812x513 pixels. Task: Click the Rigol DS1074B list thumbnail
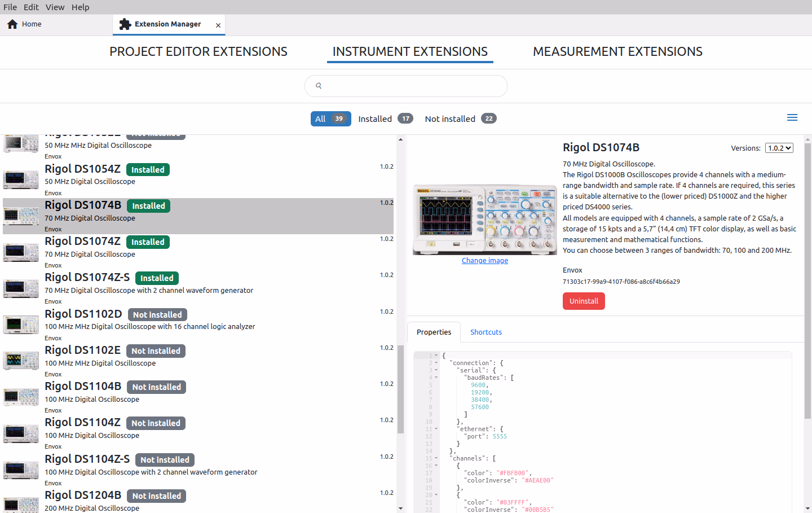[x=21, y=216]
